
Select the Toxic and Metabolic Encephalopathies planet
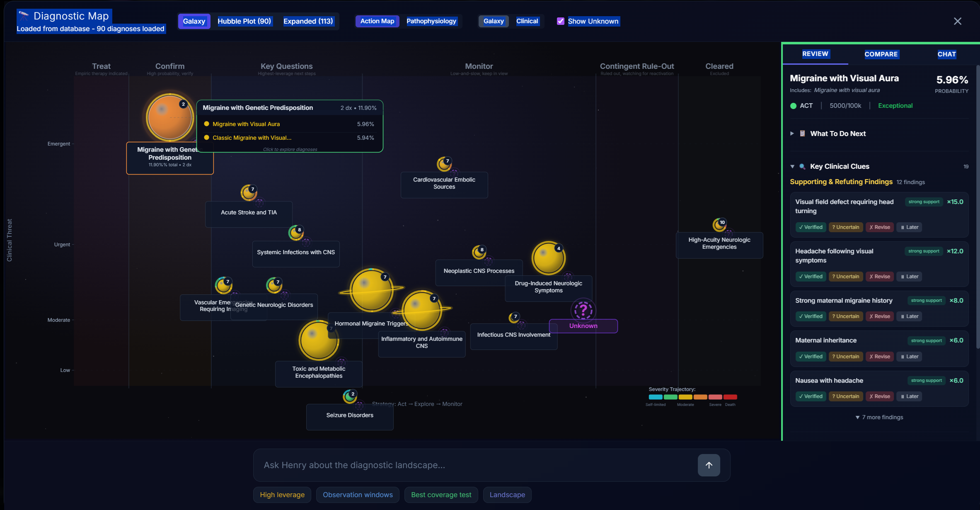pos(319,340)
